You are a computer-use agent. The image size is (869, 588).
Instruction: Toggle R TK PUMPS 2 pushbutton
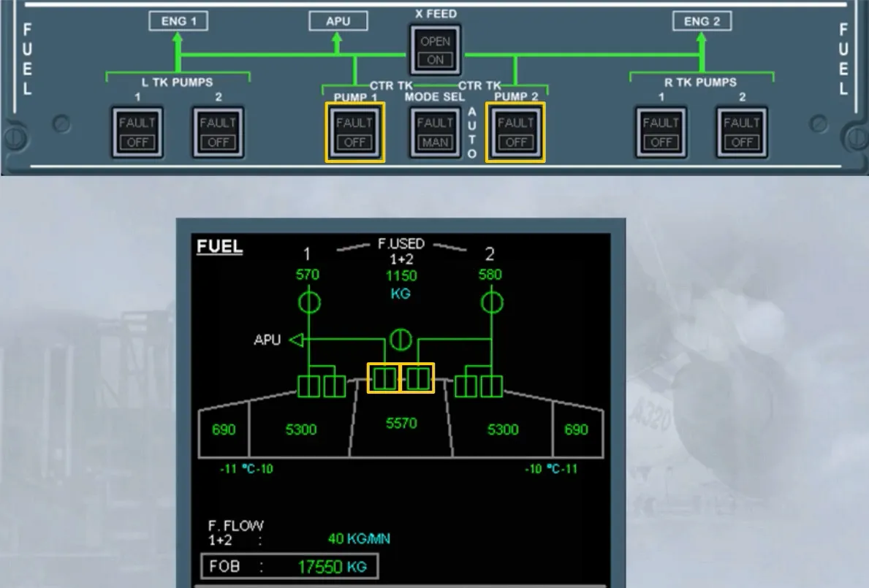(742, 132)
